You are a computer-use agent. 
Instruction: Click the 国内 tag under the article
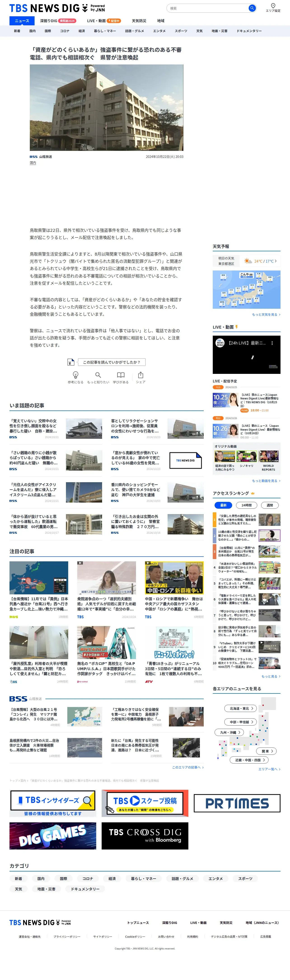(33, 163)
